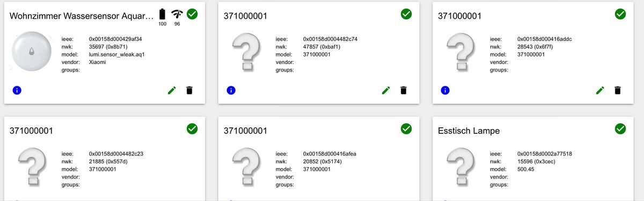
Task: Click the water leak sensor image
Action: [32, 52]
